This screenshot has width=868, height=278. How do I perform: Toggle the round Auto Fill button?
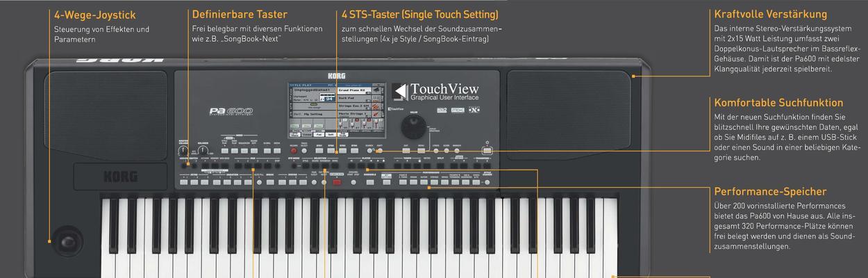pyautogui.click(x=259, y=182)
